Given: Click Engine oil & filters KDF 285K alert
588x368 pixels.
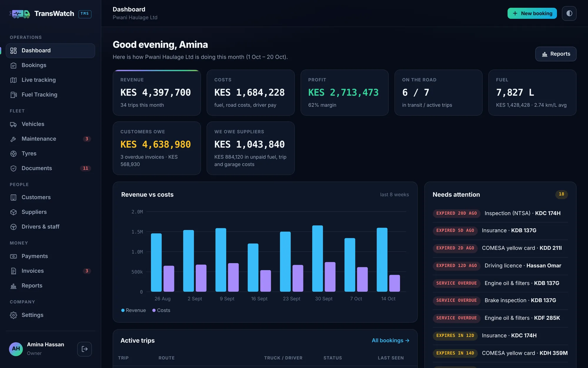Looking at the screenshot, I should coord(500,318).
